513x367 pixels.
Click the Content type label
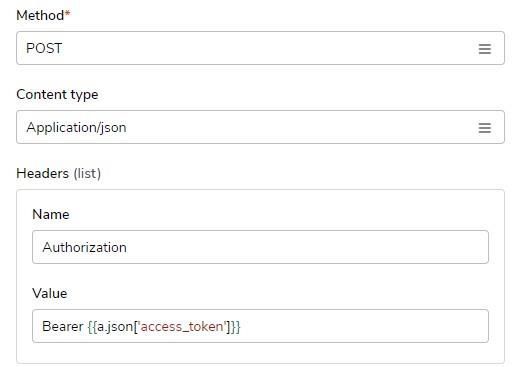click(57, 95)
